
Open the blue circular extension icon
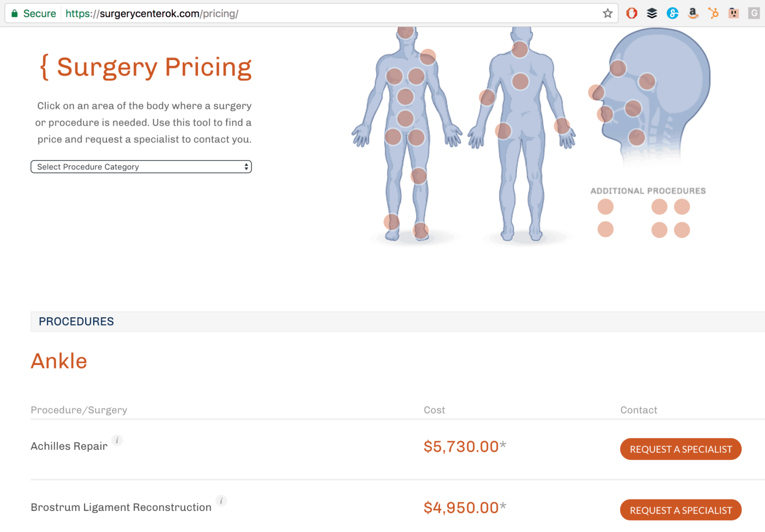pos(672,13)
